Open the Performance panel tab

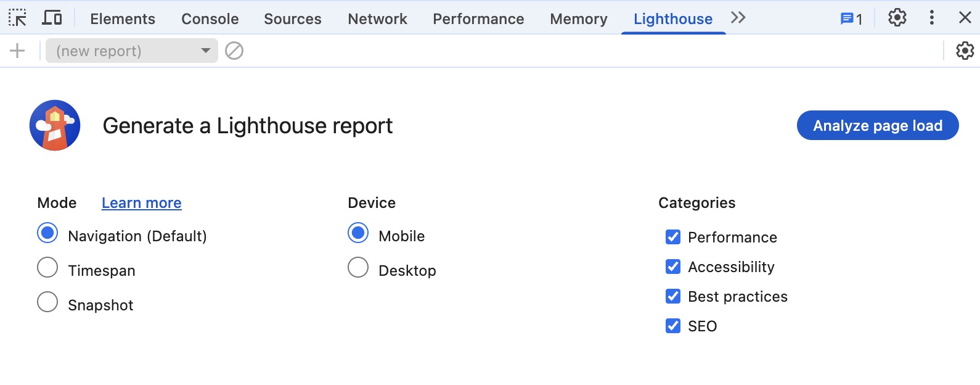click(x=478, y=19)
